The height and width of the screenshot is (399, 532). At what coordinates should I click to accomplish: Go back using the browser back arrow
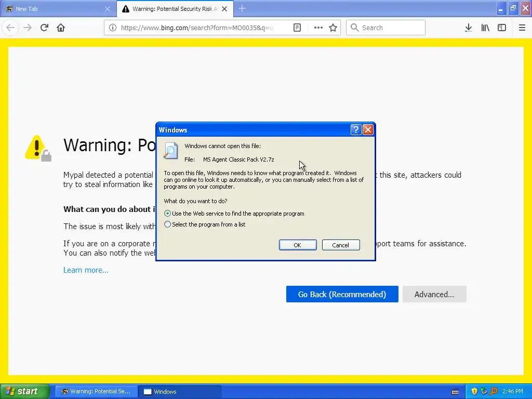10,28
